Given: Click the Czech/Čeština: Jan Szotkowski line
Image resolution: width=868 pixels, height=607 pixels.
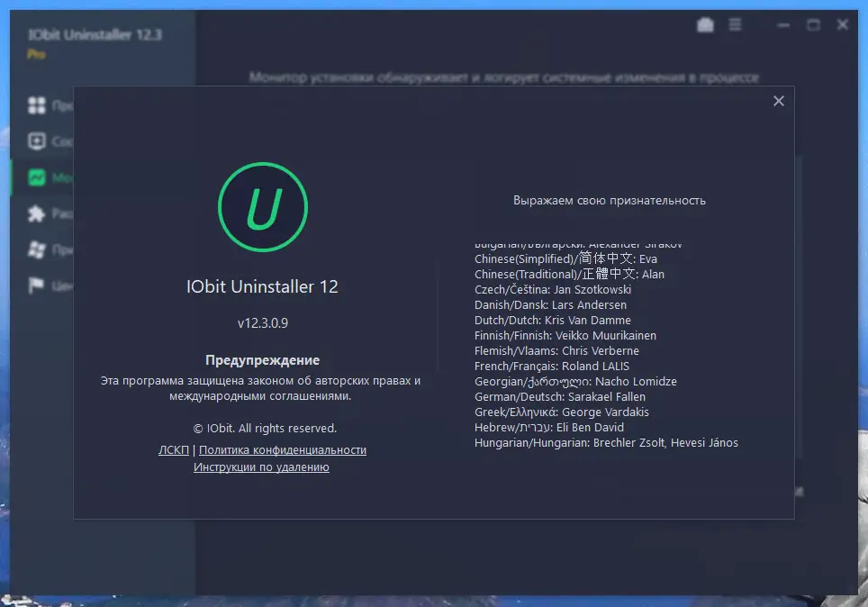Looking at the screenshot, I should (553, 290).
